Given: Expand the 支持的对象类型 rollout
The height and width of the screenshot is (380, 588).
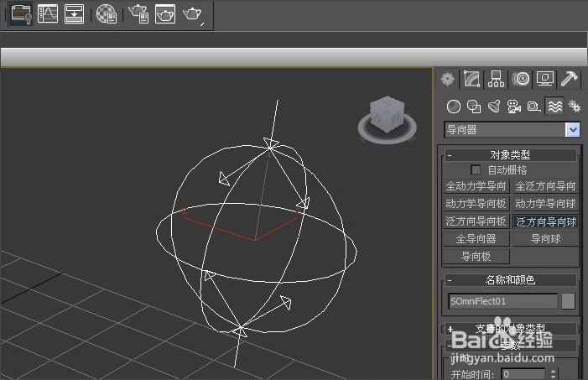Looking at the screenshot, I should [511, 329].
